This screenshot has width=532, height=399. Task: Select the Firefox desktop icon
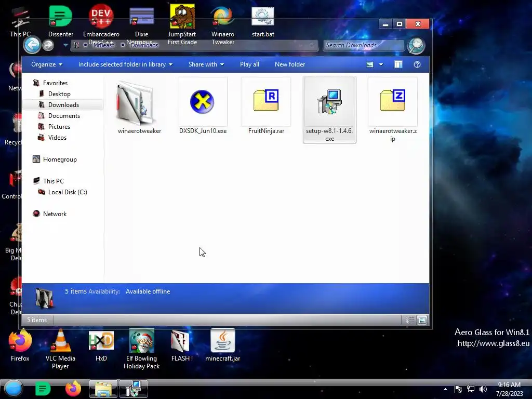pyautogui.click(x=20, y=345)
